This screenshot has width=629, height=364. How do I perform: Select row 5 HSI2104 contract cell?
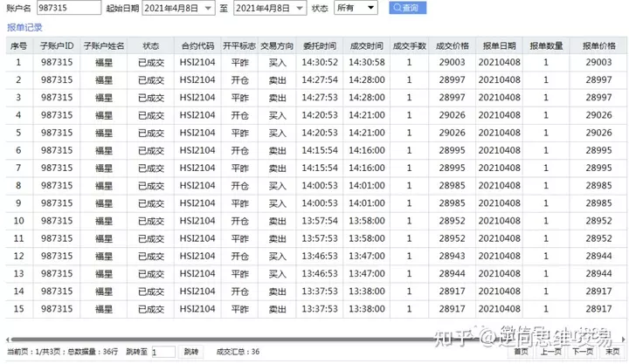(x=197, y=133)
